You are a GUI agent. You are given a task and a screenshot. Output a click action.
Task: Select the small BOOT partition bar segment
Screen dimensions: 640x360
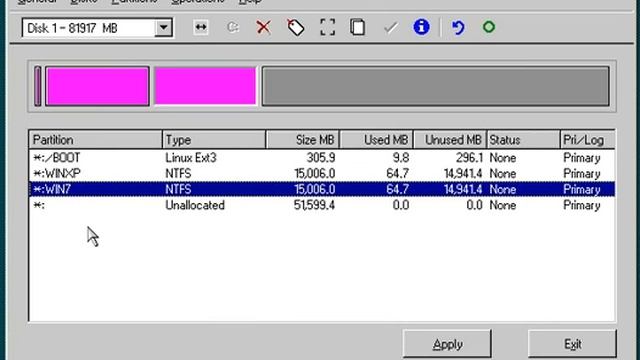38,86
